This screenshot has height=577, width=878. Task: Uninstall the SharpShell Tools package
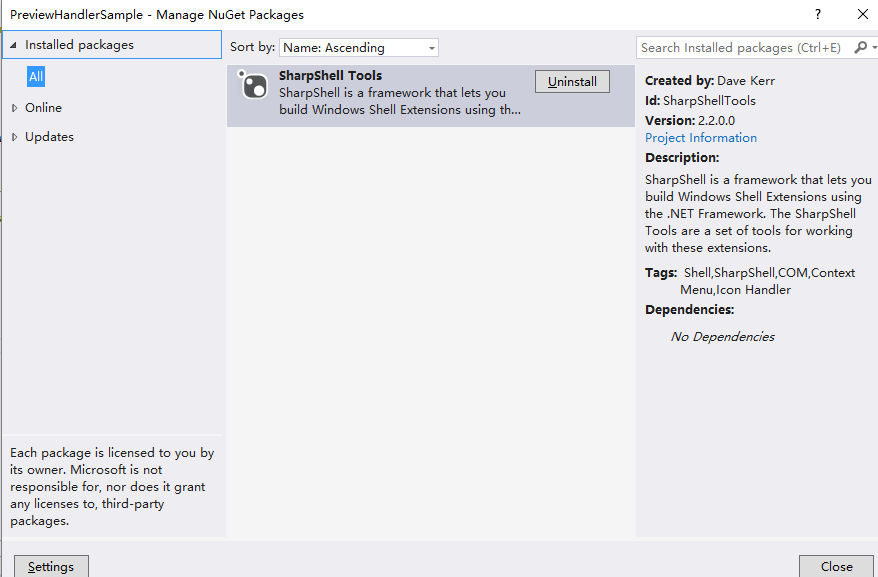click(572, 82)
